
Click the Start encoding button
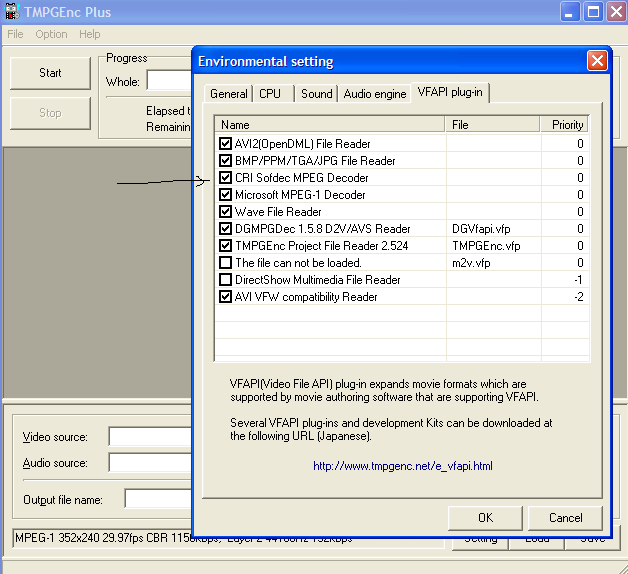pyautogui.click(x=50, y=73)
